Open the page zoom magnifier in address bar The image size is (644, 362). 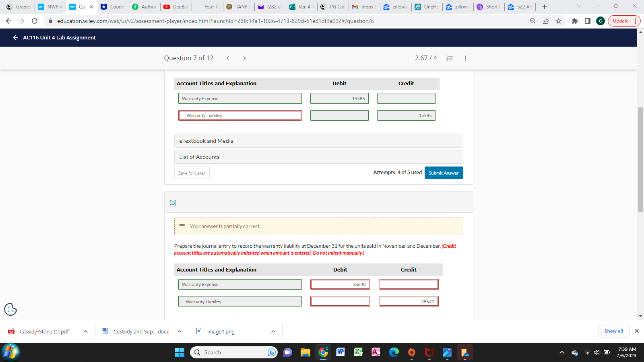point(533,21)
